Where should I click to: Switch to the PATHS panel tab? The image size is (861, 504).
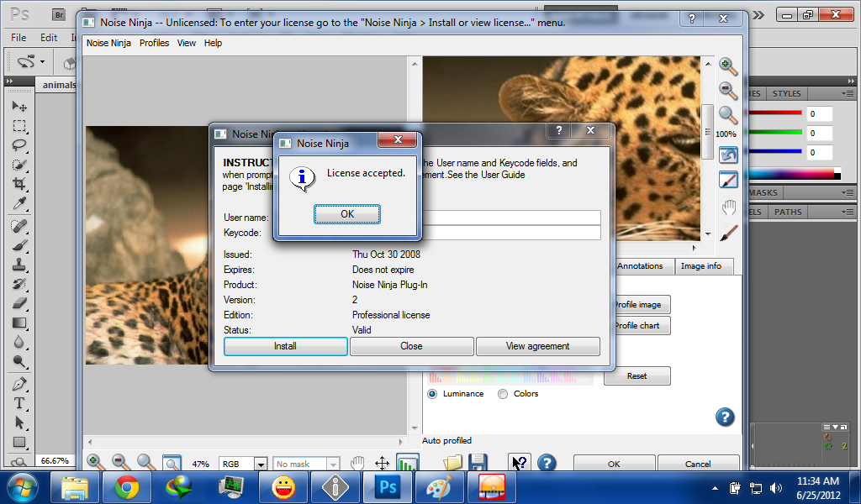[x=788, y=212]
